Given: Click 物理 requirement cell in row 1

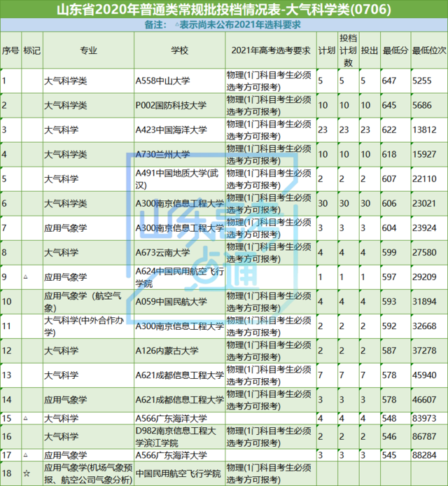Looking at the screenshot, I should click(x=271, y=81).
